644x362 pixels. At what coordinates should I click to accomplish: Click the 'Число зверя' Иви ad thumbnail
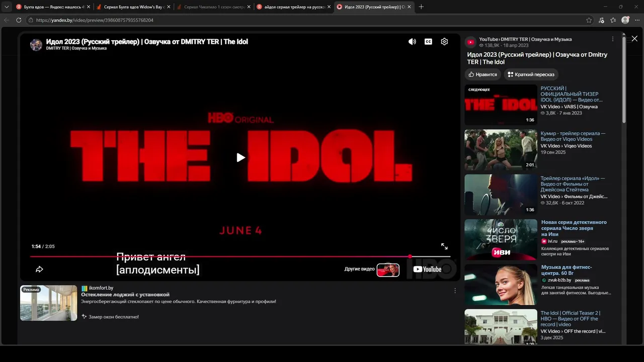point(501,240)
